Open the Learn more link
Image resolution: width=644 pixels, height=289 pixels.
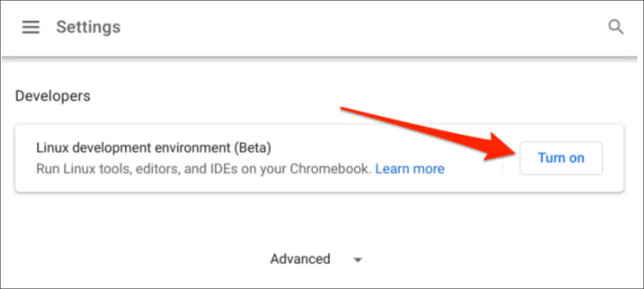[x=409, y=169]
